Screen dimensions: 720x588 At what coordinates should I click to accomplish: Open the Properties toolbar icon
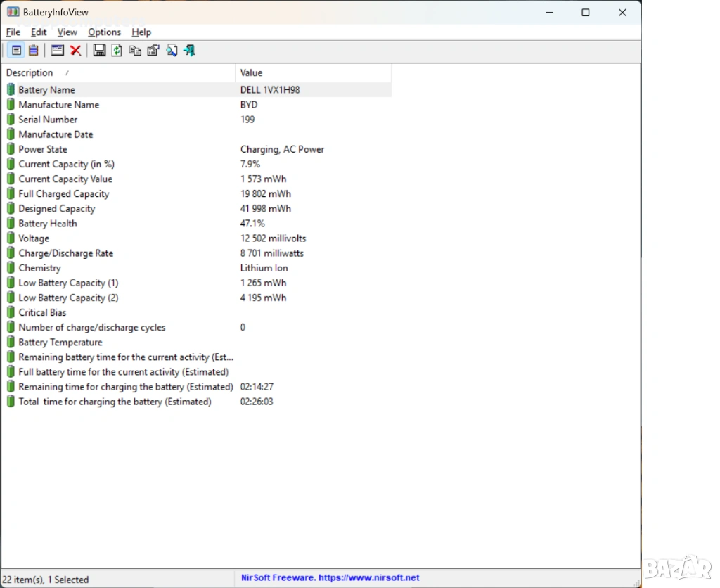153,51
